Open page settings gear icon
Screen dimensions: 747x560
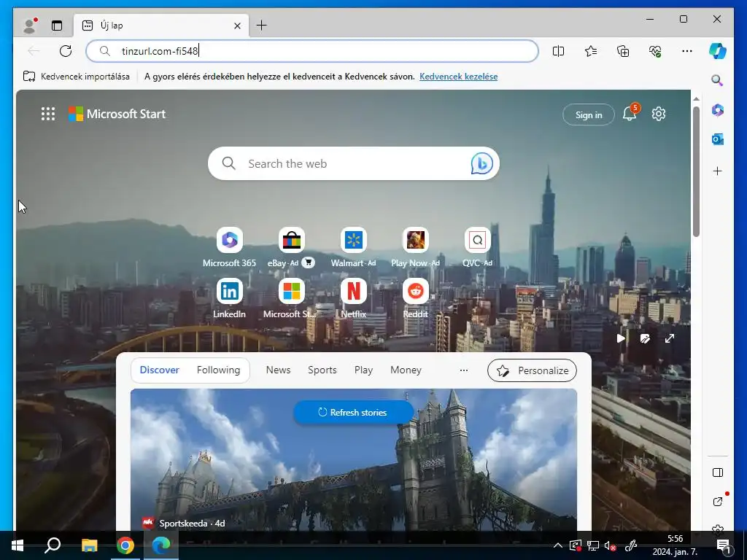(659, 114)
